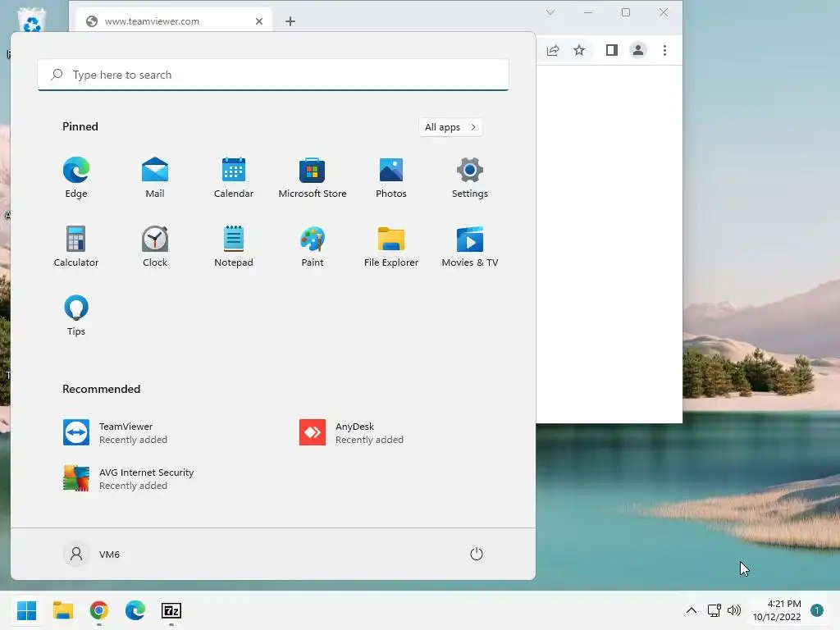The image size is (840, 630).
Task: Open Chrome's tab search dropdown arrow
Action: 550,12
